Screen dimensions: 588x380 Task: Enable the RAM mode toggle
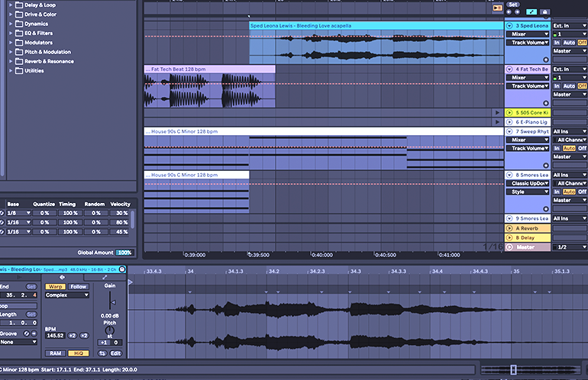pos(55,353)
